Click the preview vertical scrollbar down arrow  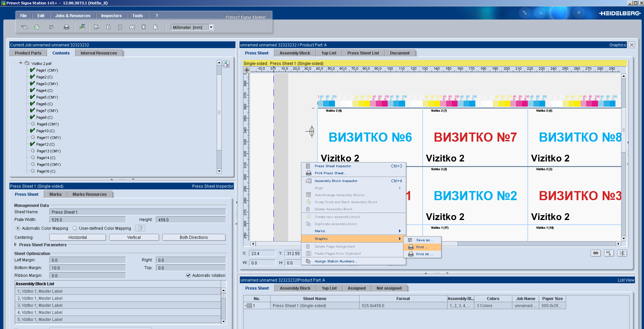pyautogui.click(x=624, y=239)
